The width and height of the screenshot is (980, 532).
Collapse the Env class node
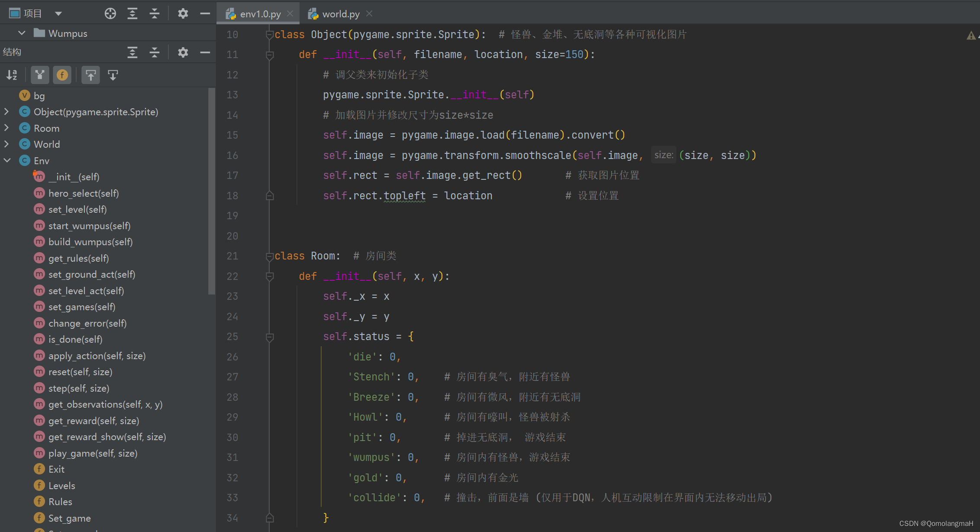(x=7, y=160)
